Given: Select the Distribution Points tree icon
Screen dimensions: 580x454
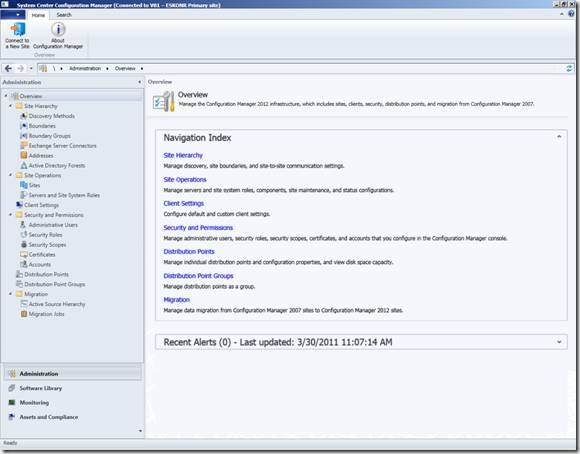Looking at the screenshot, I should (19, 274).
